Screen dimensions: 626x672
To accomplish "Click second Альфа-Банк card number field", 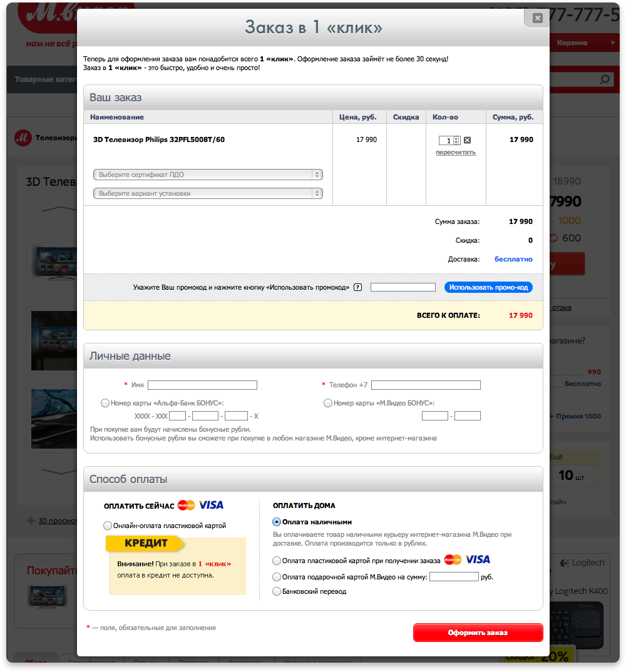I will pyautogui.click(x=205, y=415).
